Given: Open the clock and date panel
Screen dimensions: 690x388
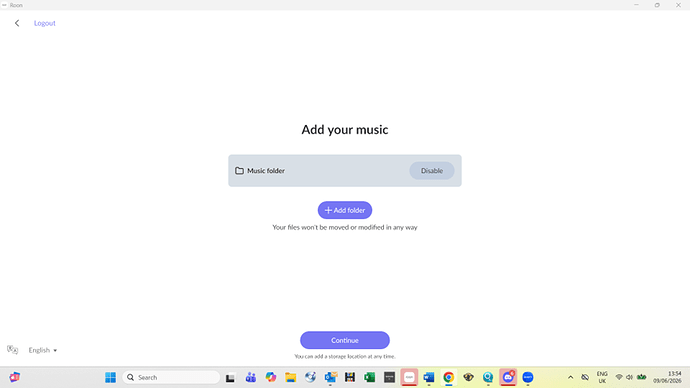Looking at the screenshot, I should 667,377.
